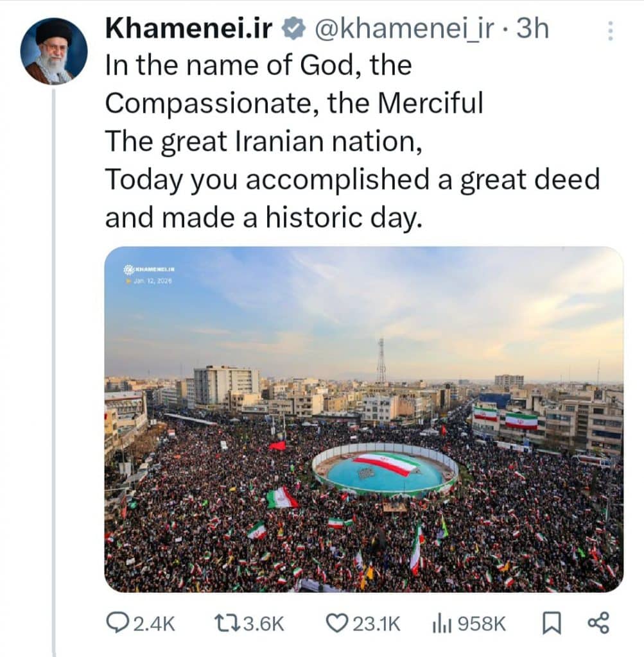644x657 pixels.
Task: Like the post with the heart icon
Action: point(335,623)
